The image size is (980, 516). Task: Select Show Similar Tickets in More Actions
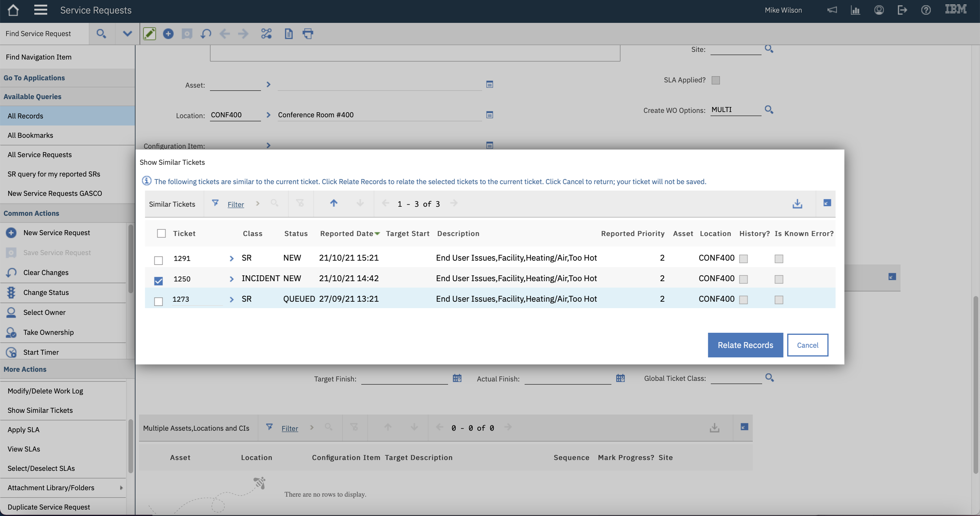click(40, 410)
